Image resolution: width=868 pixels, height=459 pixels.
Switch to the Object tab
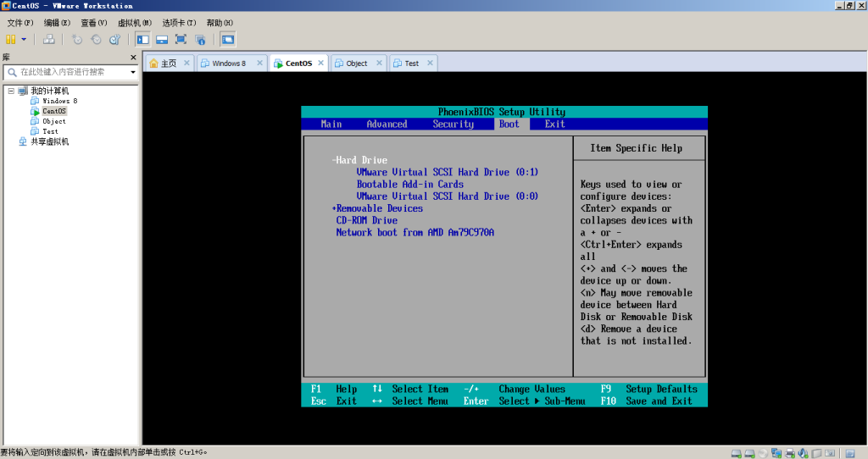pyautogui.click(x=357, y=63)
